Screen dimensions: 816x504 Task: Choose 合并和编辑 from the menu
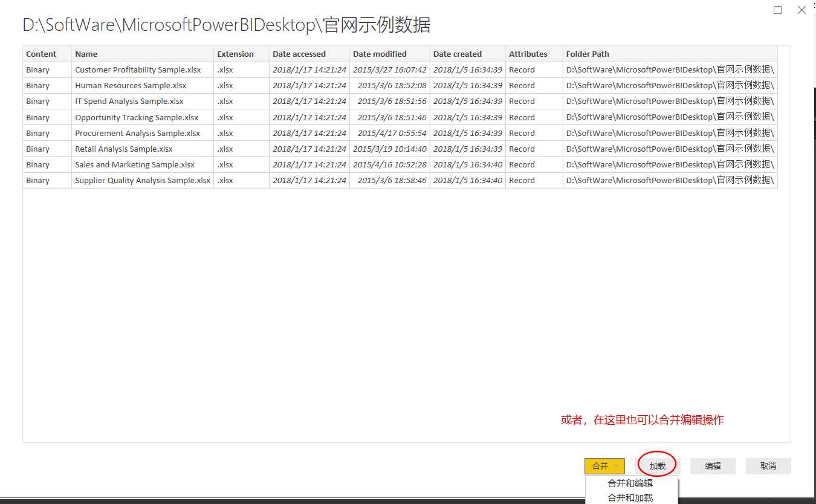tap(630, 483)
